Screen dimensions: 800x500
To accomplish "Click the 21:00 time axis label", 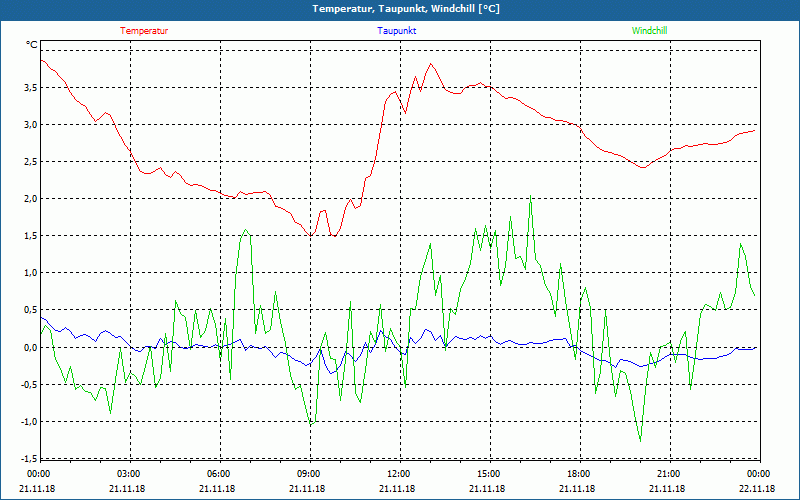I will coord(670,474).
